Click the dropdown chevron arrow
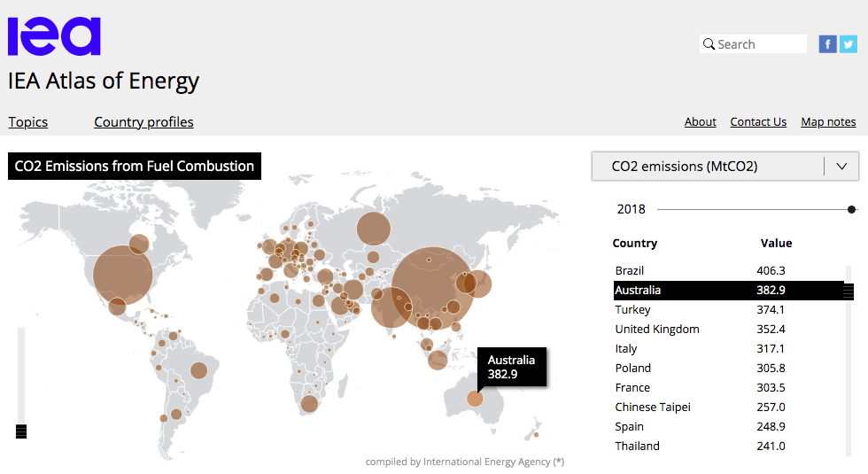 click(x=841, y=167)
